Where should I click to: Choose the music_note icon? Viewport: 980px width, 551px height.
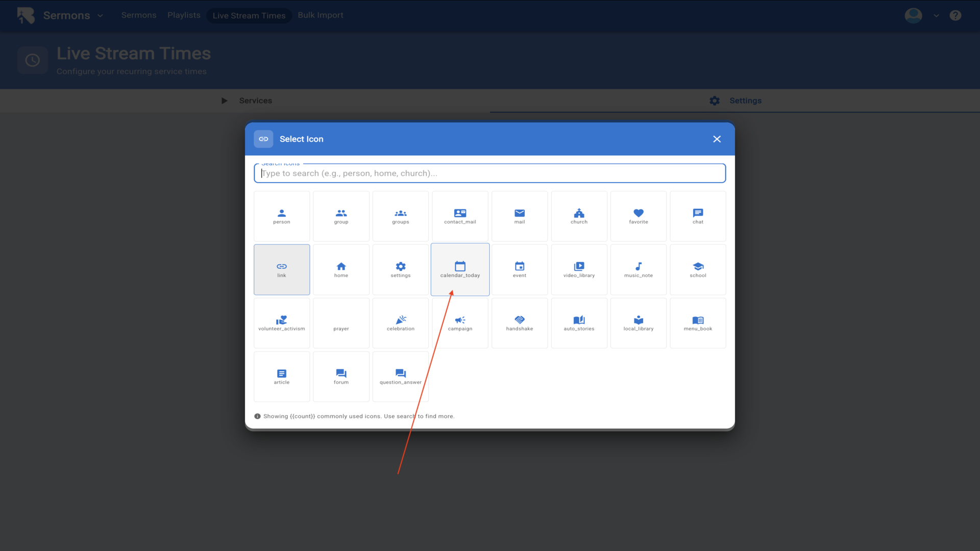point(638,269)
